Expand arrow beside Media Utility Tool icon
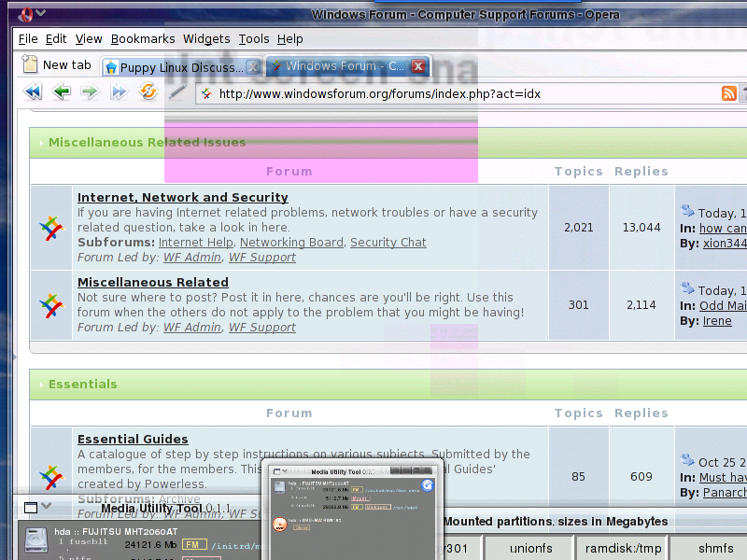Screen dimensions: 747x560 (46, 506)
